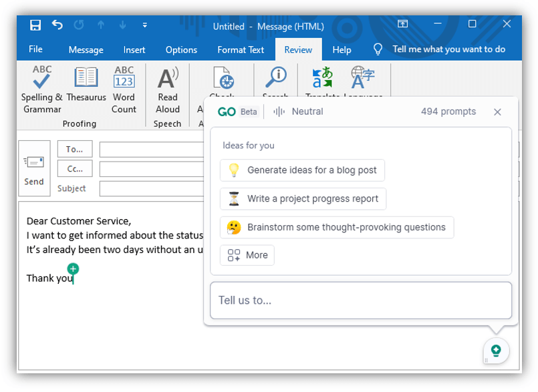The height and width of the screenshot is (392, 538).
Task: Click the Beta badge
Action: click(249, 112)
